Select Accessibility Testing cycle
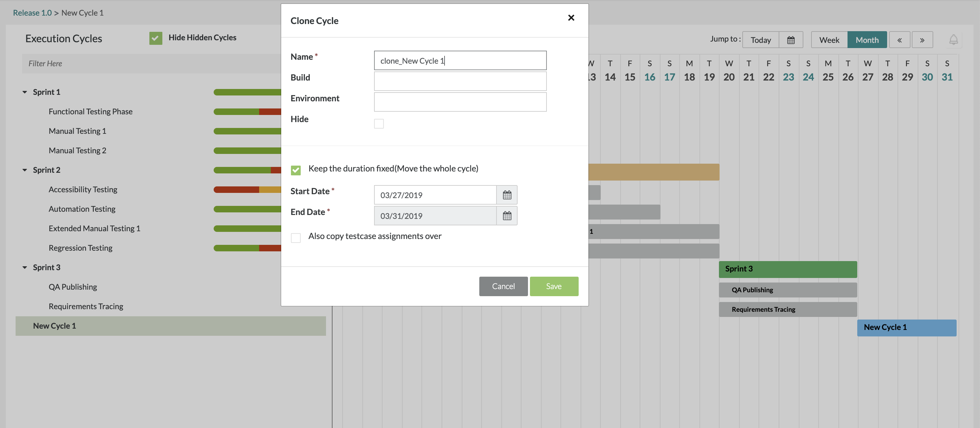Screen dimensions: 980x428 point(82,189)
